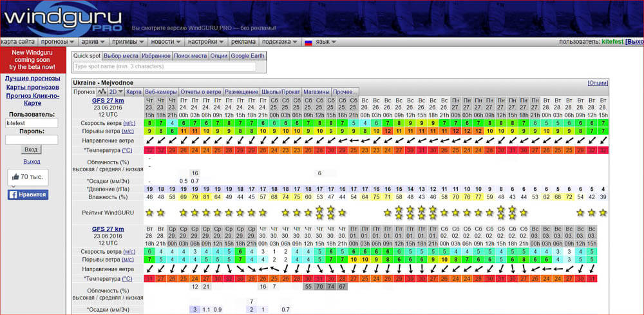
Task: Open the Прочее... tab
Action: coord(345,91)
